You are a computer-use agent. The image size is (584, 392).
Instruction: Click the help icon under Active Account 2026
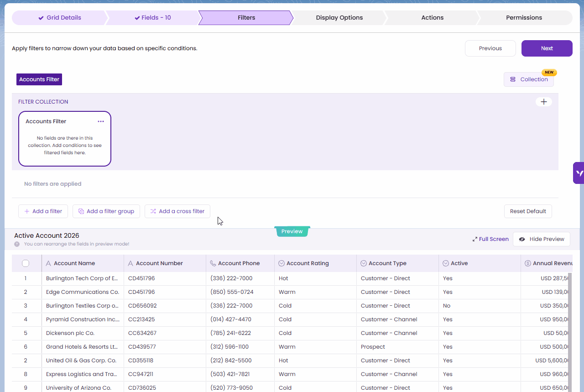(17, 244)
